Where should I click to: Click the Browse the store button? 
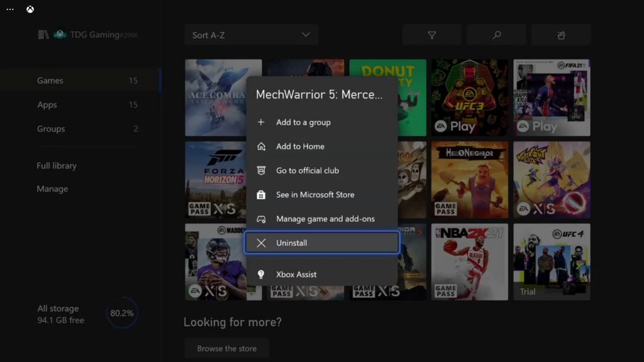click(226, 348)
